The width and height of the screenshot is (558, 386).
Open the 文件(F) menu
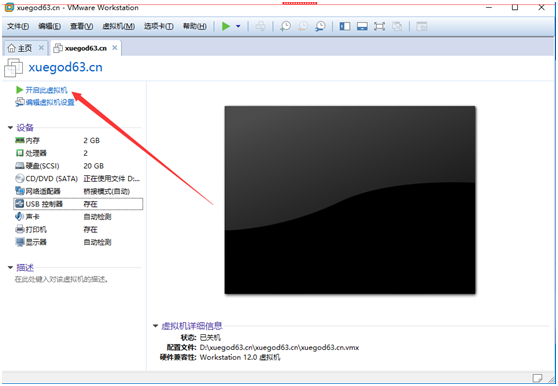click(18, 26)
